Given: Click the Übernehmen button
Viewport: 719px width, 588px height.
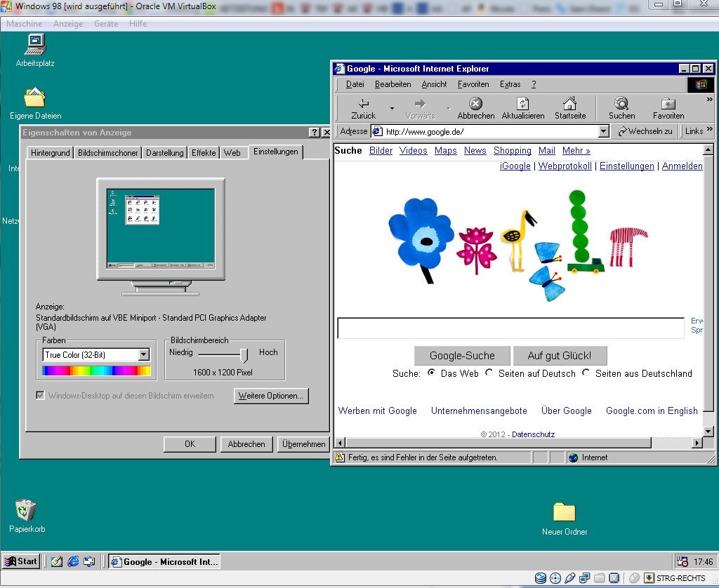Looking at the screenshot, I should 303,444.
